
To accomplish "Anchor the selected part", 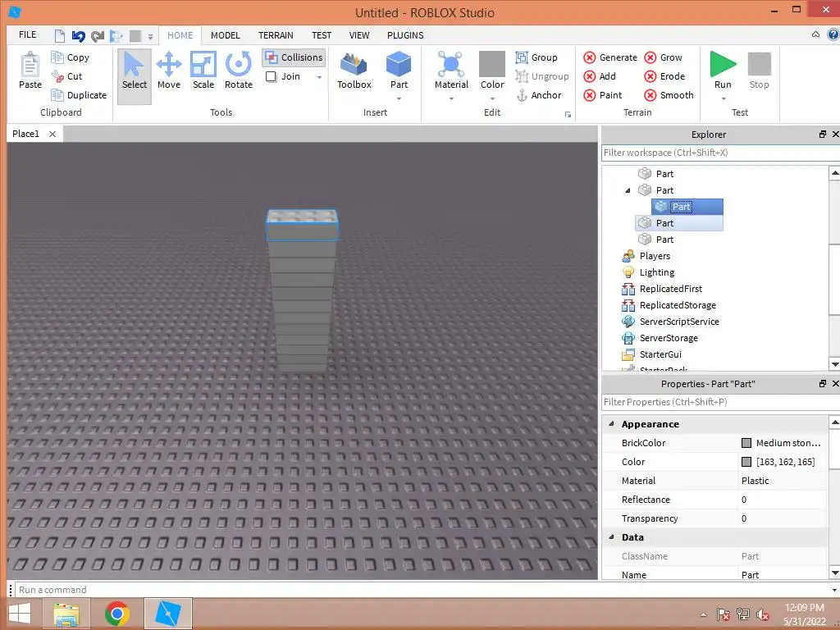I will point(538,95).
